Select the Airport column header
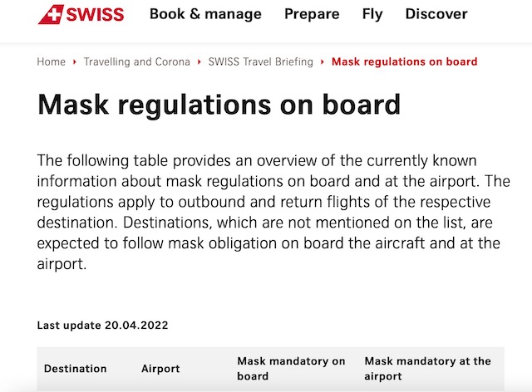 pos(160,369)
